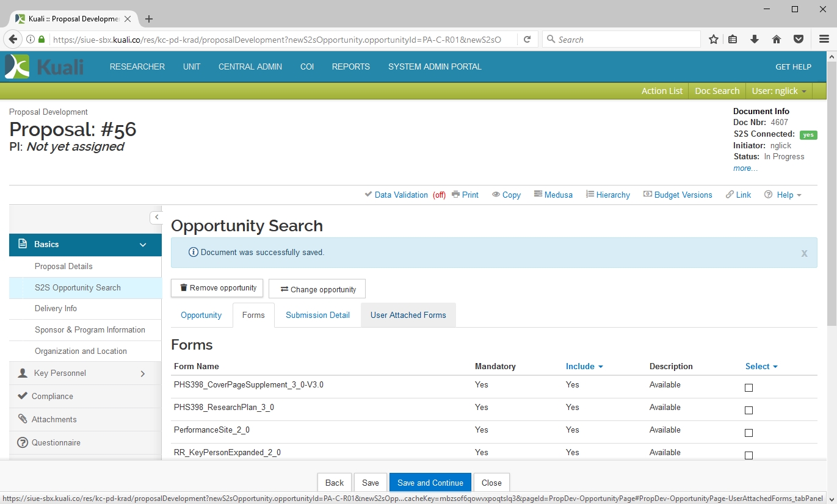The image size is (837, 504).
Task: Check box for PHS398_CoverPageSupplement form
Action: [748, 387]
